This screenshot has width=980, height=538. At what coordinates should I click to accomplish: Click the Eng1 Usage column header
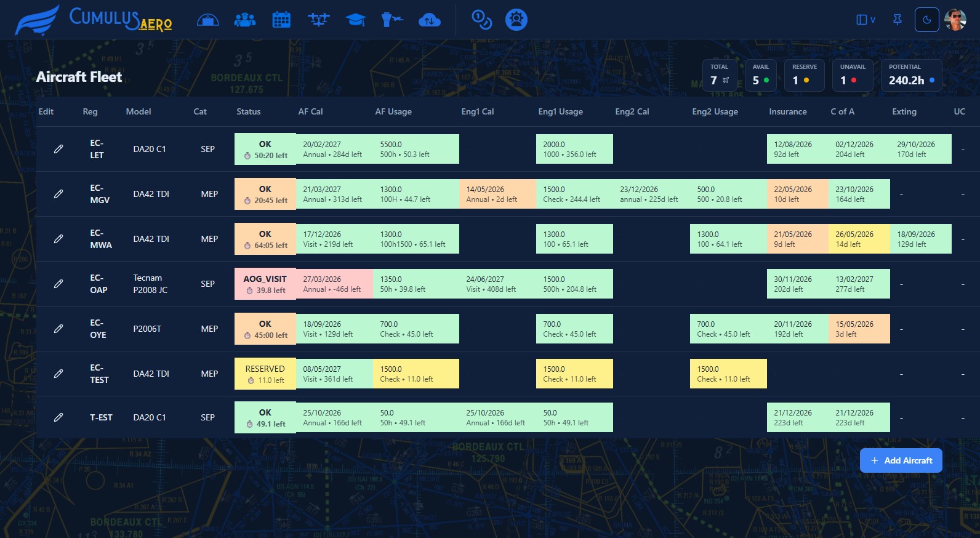(560, 111)
